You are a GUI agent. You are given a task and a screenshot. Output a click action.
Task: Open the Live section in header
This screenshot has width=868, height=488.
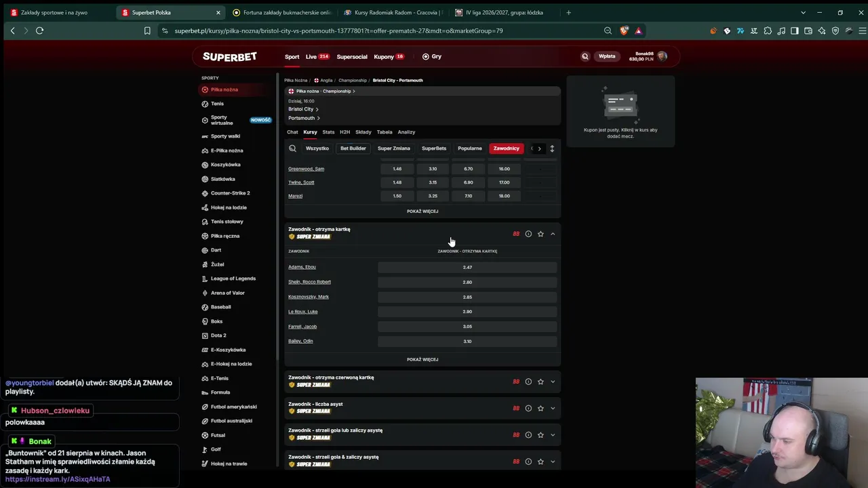(x=317, y=57)
